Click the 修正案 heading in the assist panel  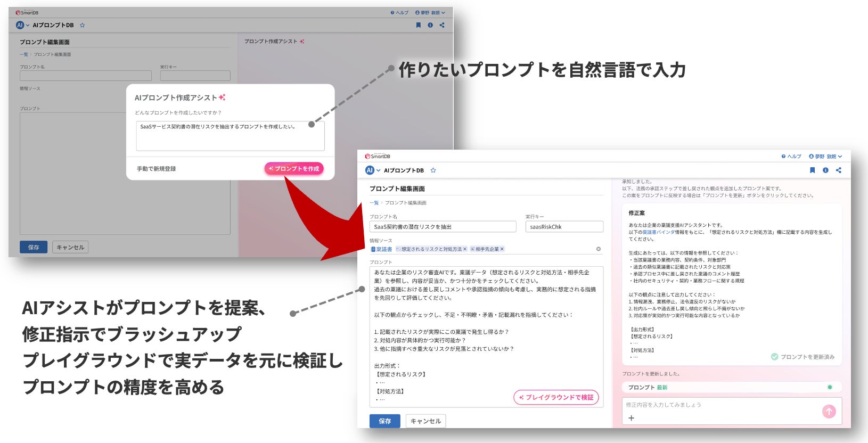(x=636, y=213)
